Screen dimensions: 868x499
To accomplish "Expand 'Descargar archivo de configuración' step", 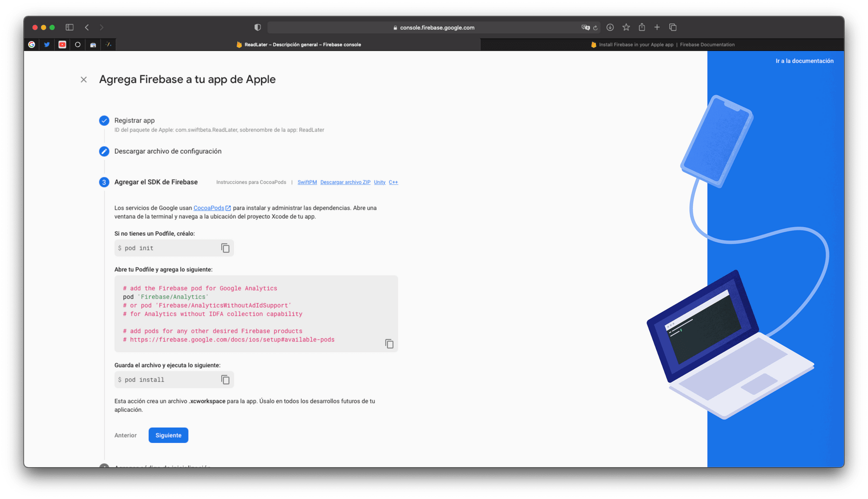I will point(168,152).
